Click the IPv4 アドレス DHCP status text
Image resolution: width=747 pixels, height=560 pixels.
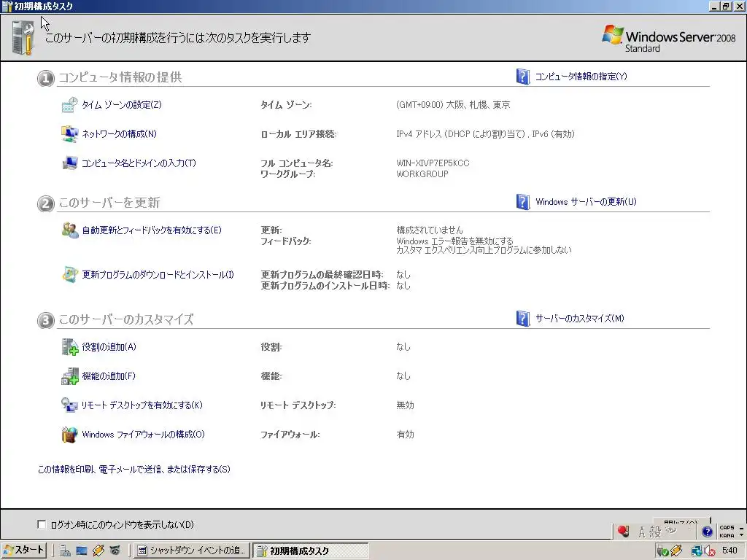(x=485, y=134)
